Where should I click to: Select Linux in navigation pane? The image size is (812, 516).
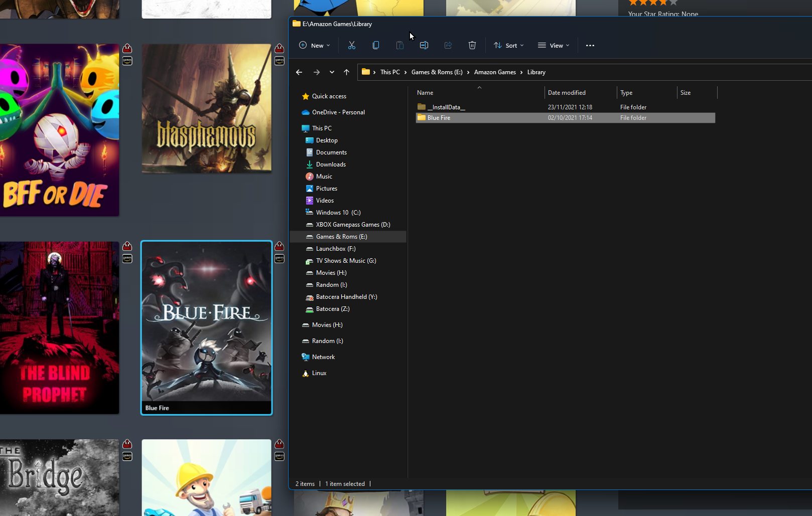[x=314, y=373]
